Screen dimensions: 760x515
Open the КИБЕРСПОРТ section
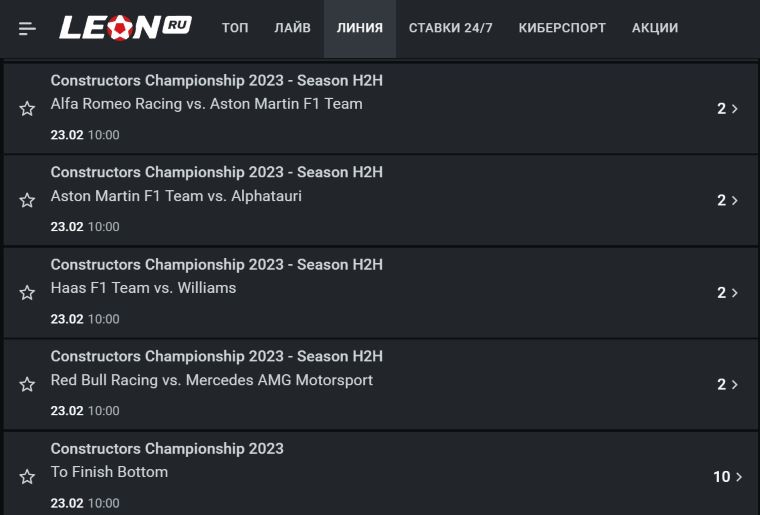click(562, 28)
